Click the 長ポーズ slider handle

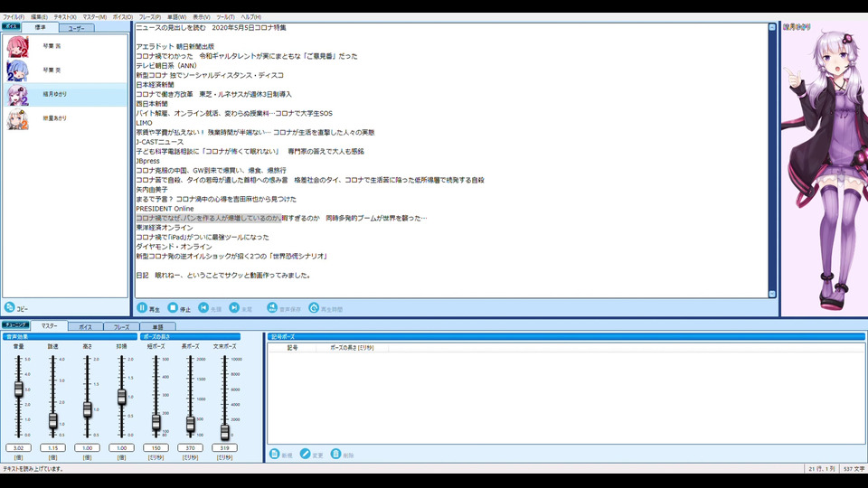(191, 424)
